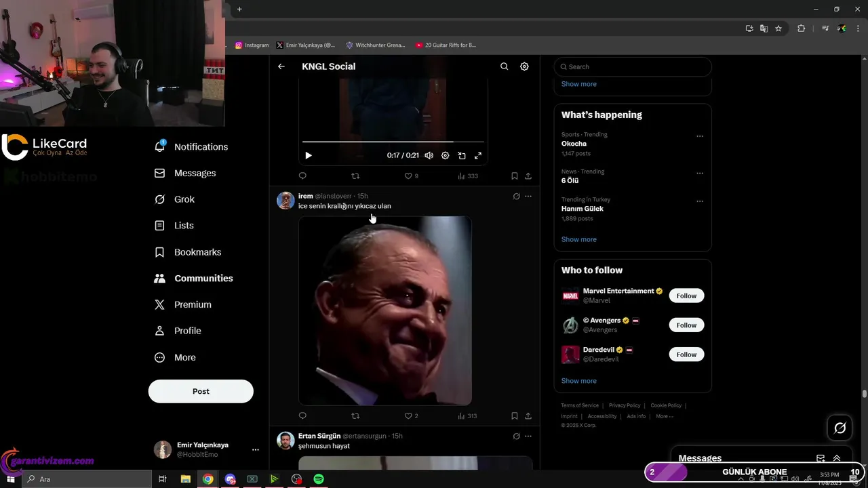Image resolution: width=868 pixels, height=488 pixels.
Task: Open the Grok icon on Ertan Sürgün's post
Action: coord(516,436)
